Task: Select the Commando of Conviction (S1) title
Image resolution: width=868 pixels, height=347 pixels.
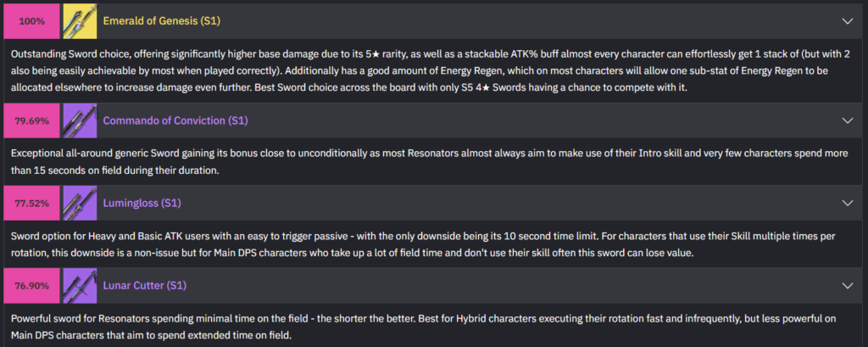Action: [x=175, y=120]
